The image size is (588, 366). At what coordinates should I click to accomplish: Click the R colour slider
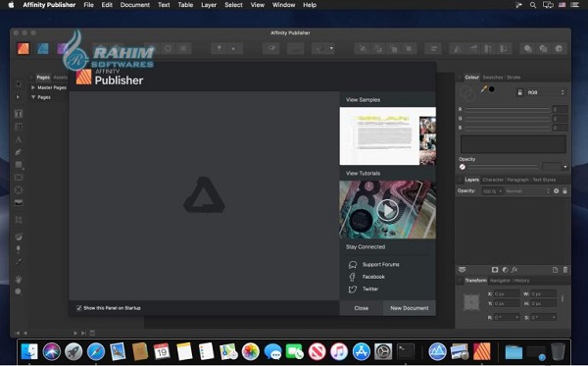(x=508, y=109)
